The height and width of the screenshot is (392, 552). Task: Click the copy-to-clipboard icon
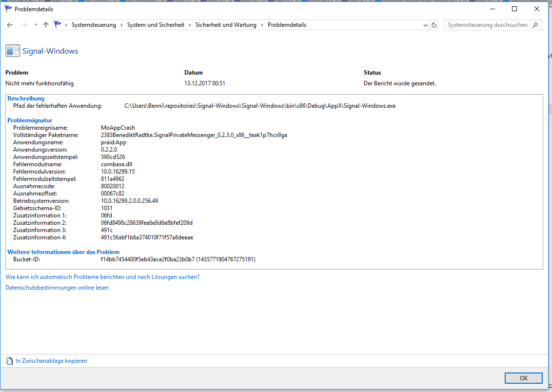click(x=9, y=360)
